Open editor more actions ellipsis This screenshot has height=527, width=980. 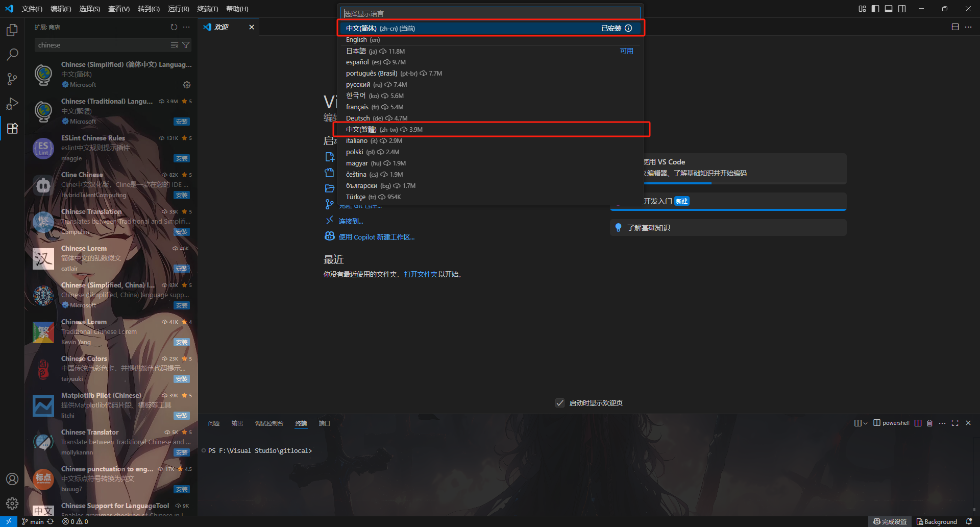968,27
